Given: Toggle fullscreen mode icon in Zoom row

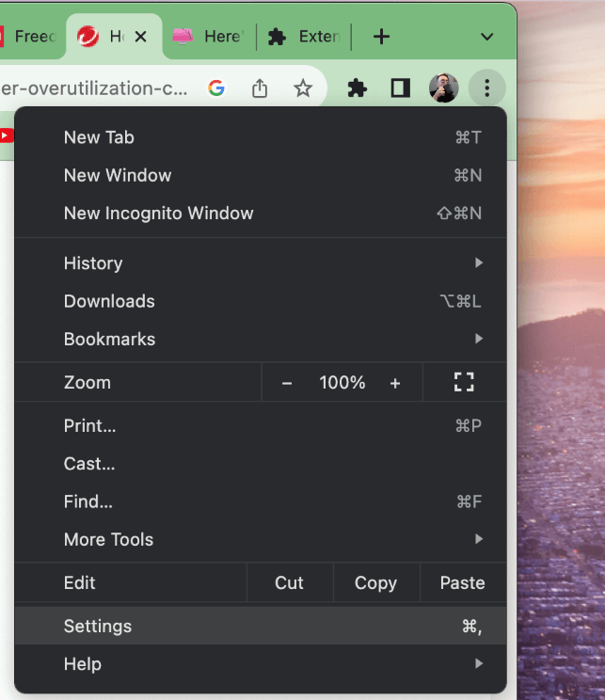Looking at the screenshot, I should point(463,382).
